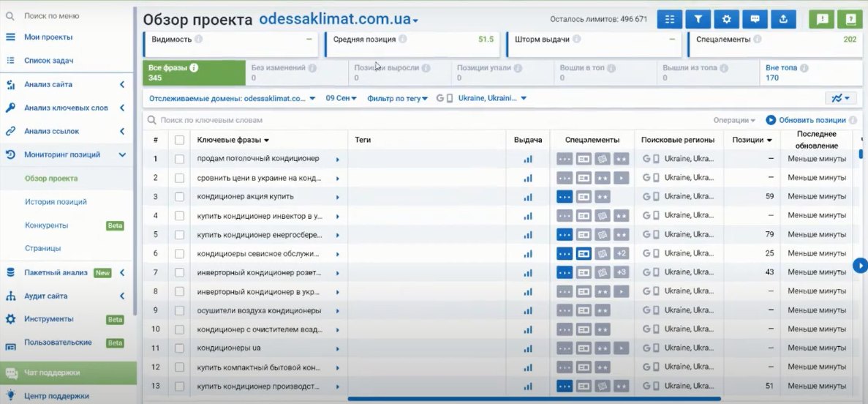The height and width of the screenshot is (404, 868).
Task: Click the Update positions play icon
Action: (x=771, y=120)
